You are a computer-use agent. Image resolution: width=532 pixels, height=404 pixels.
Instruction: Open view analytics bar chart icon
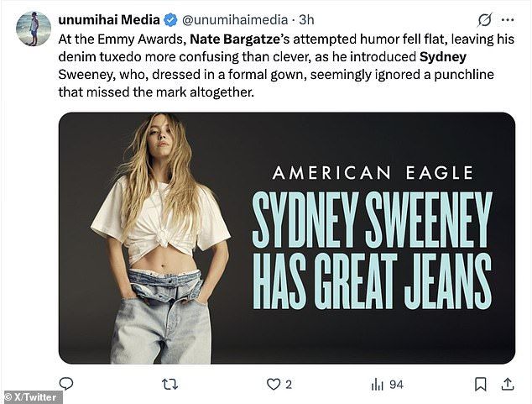[376, 384]
